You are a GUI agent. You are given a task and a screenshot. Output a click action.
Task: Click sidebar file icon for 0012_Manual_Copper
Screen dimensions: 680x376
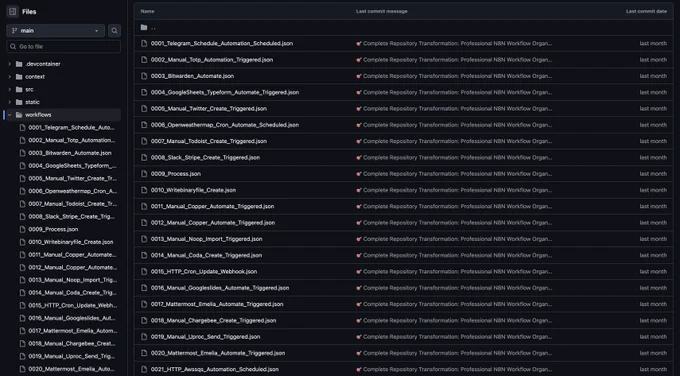click(23, 267)
